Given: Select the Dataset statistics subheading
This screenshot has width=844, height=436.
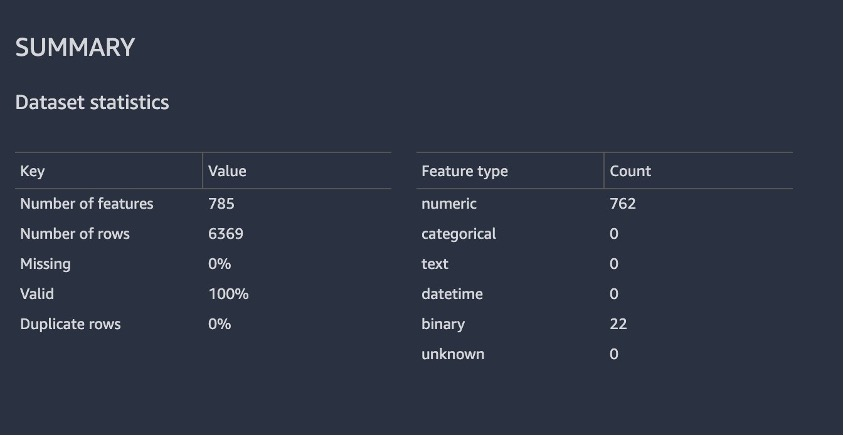Looking at the screenshot, I should [92, 102].
